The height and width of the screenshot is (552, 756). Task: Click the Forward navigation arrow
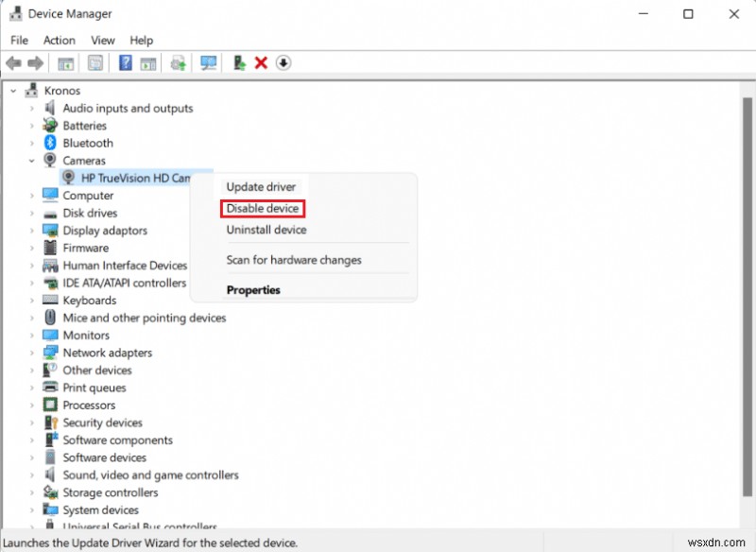click(x=36, y=62)
